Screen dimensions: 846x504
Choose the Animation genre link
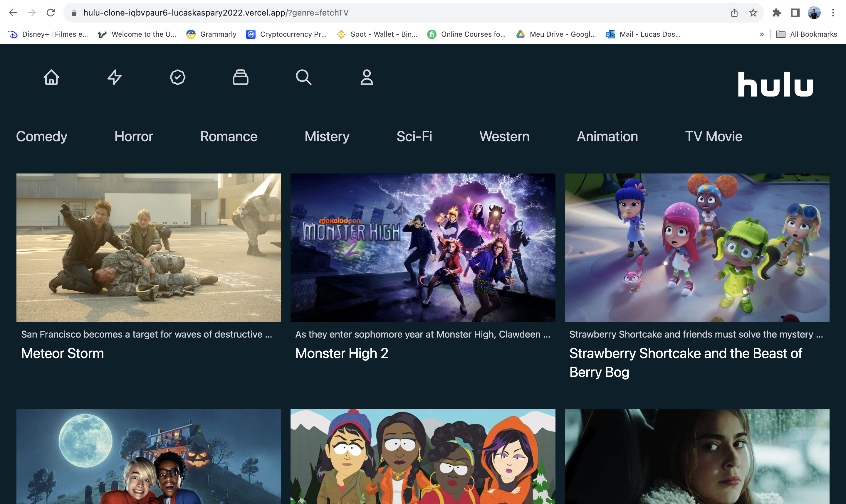pos(607,136)
